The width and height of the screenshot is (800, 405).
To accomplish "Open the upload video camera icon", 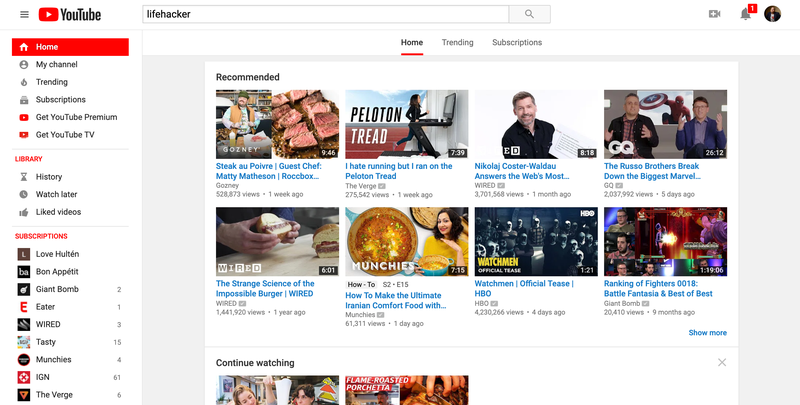I will (715, 14).
